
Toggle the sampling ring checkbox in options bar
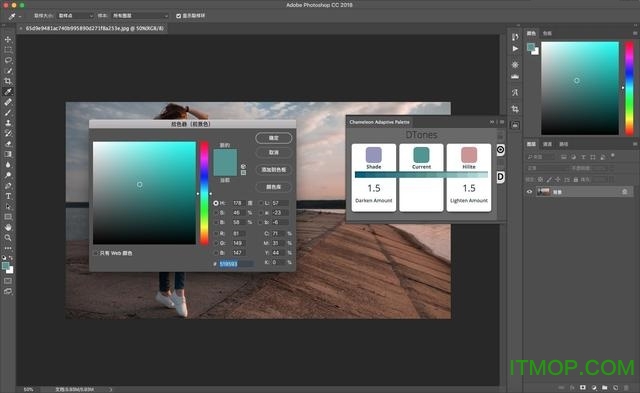pos(178,16)
